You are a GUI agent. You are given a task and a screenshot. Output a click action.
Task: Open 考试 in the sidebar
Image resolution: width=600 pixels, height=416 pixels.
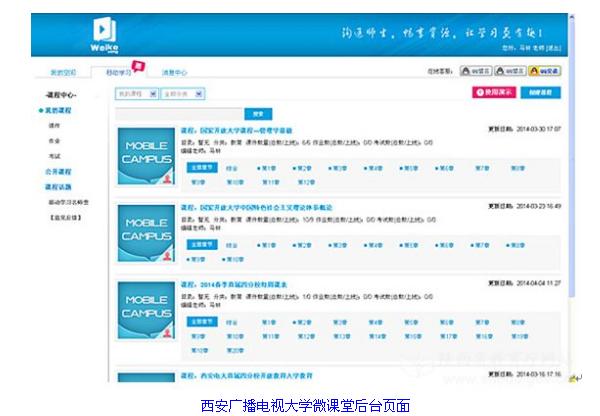click(x=54, y=156)
